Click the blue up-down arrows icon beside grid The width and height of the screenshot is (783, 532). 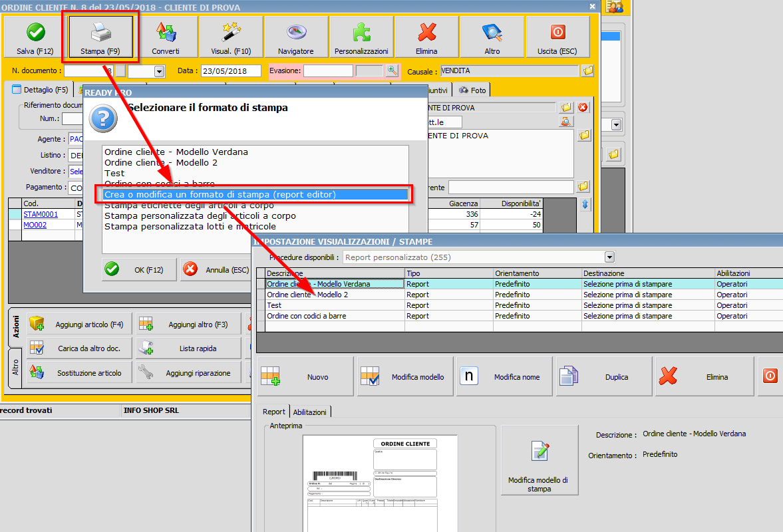tap(585, 204)
